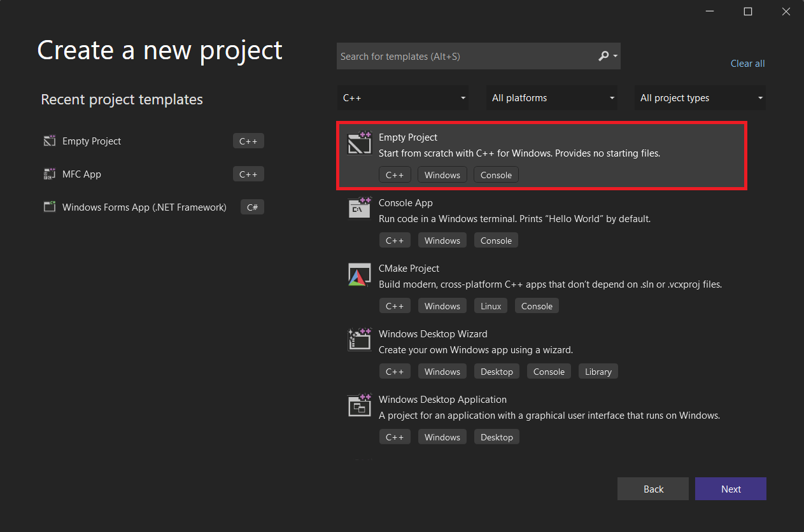This screenshot has height=532, width=804.
Task: Select recent Empty Project template
Action: [x=92, y=141]
